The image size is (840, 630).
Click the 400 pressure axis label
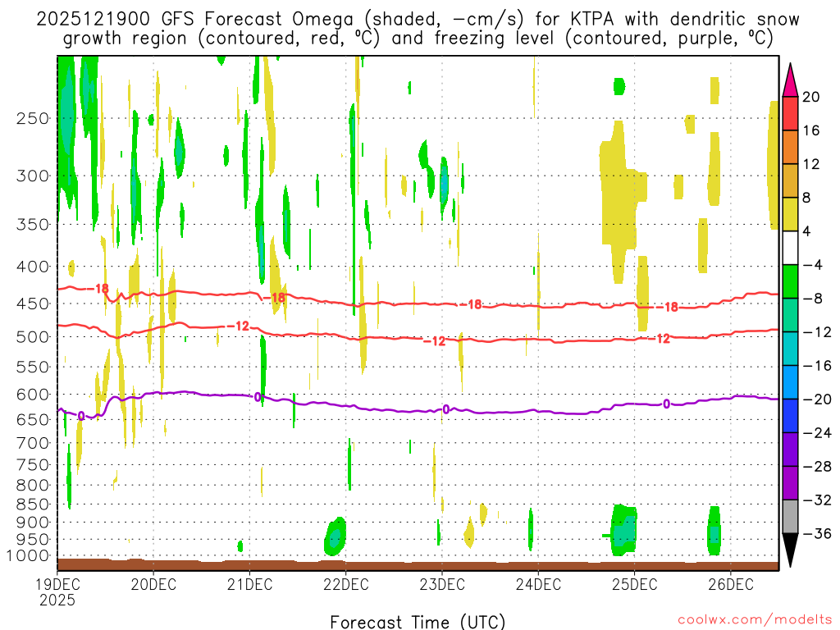coord(33,267)
